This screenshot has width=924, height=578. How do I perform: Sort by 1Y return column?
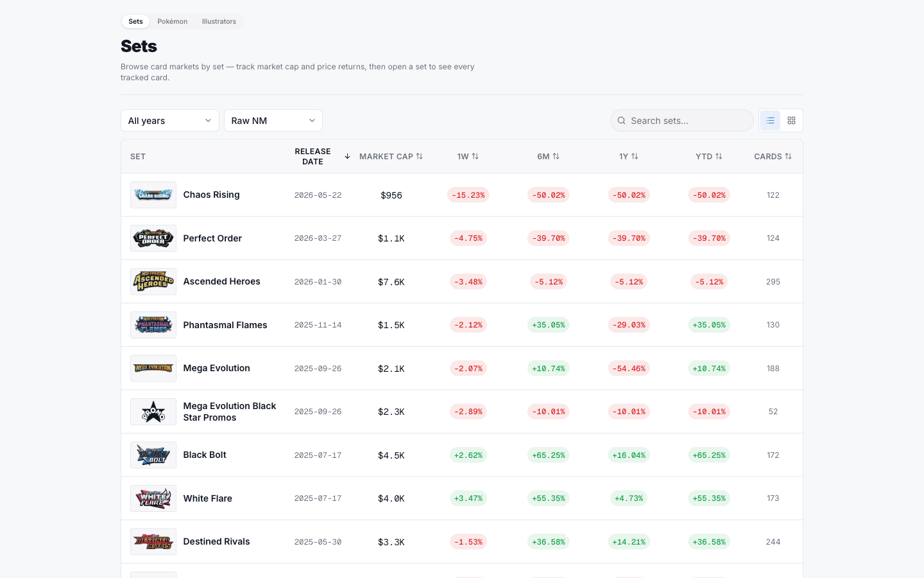[x=629, y=157]
